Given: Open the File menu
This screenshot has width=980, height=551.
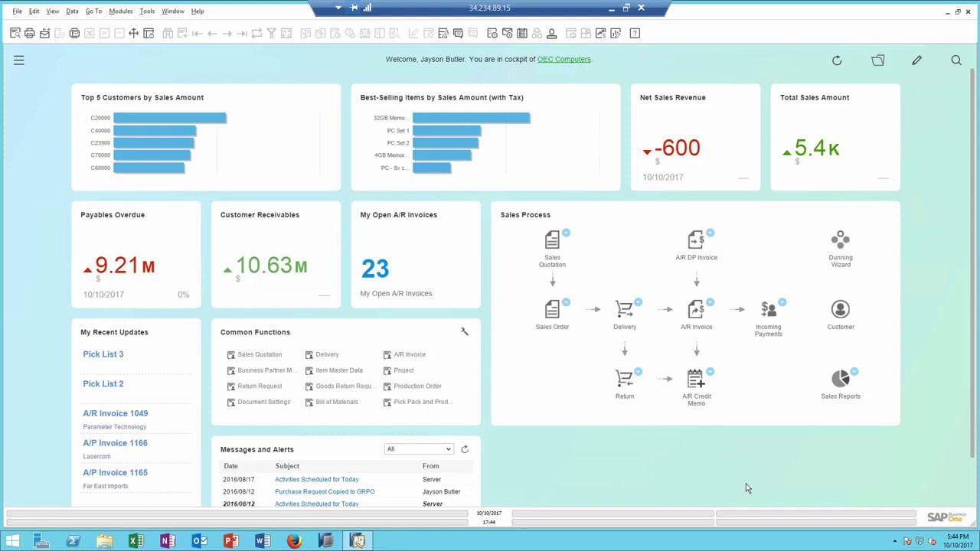Looking at the screenshot, I should [x=17, y=11].
